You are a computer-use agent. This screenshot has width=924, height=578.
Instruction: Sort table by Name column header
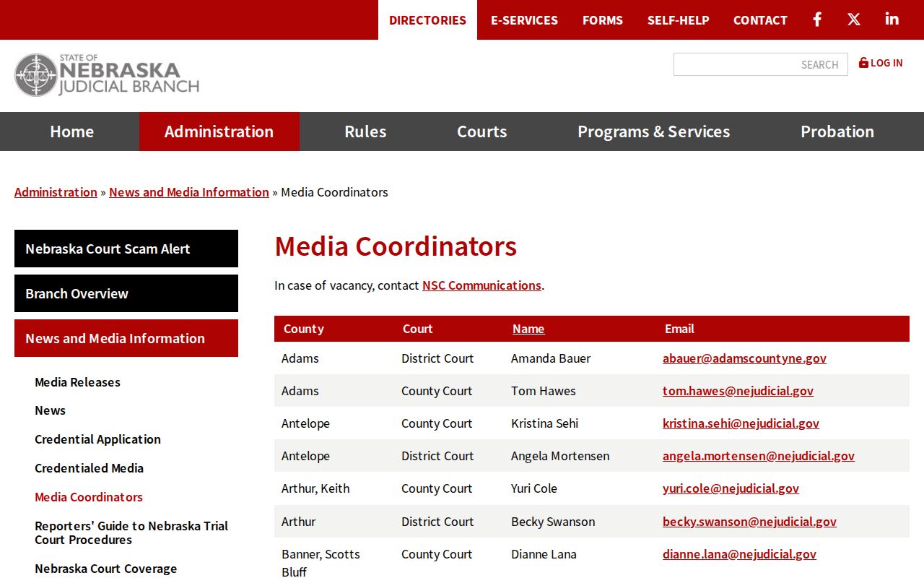528,329
